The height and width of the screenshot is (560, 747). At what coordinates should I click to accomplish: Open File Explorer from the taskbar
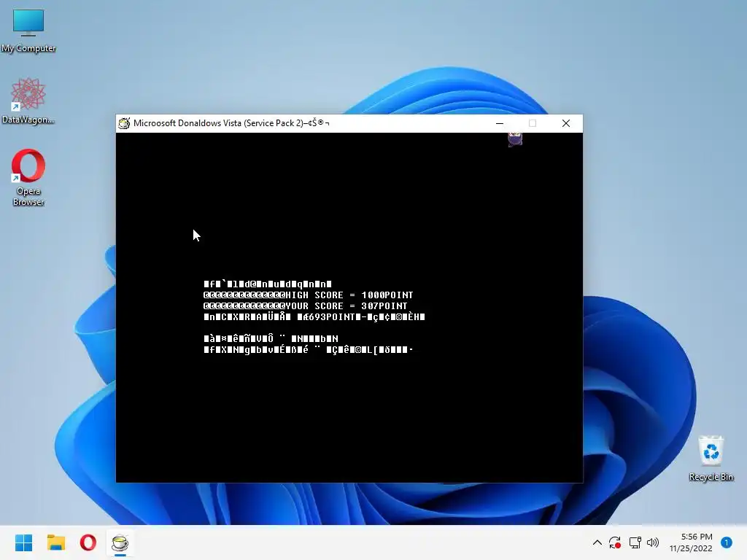pyautogui.click(x=55, y=542)
